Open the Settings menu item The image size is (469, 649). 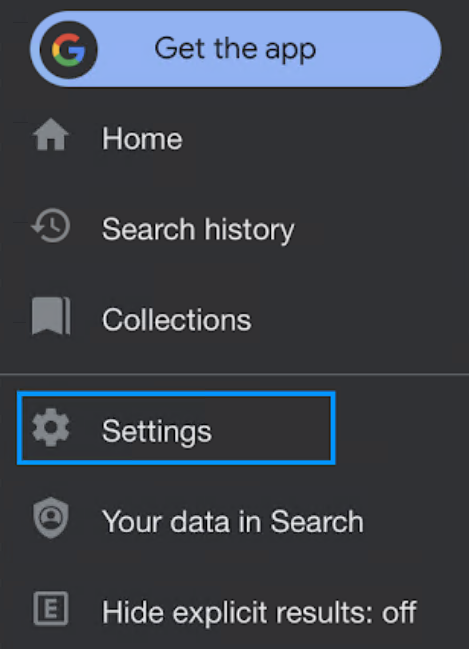pos(176,428)
